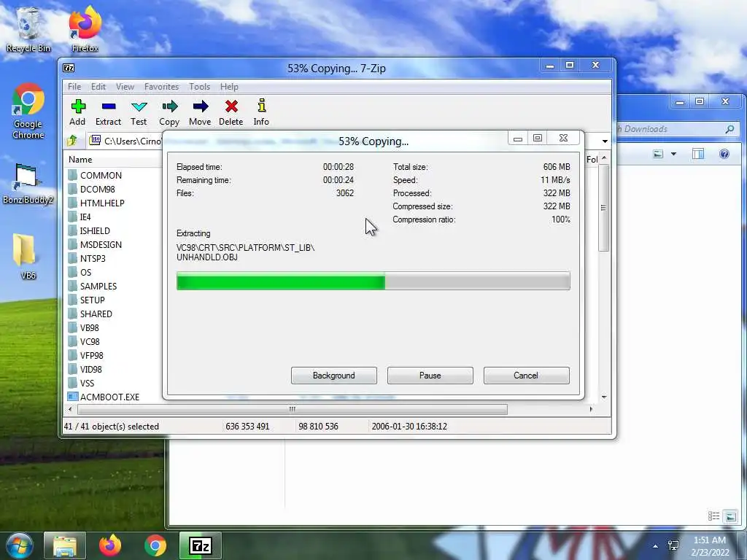
Task: Select the VC98 folder
Action: coord(84,341)
